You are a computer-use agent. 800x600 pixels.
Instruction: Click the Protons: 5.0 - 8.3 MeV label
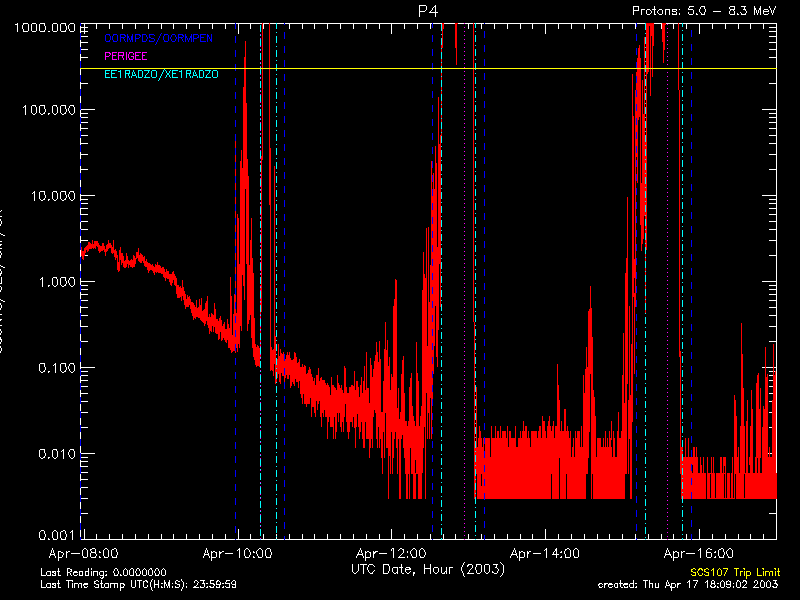click(704, 11)
